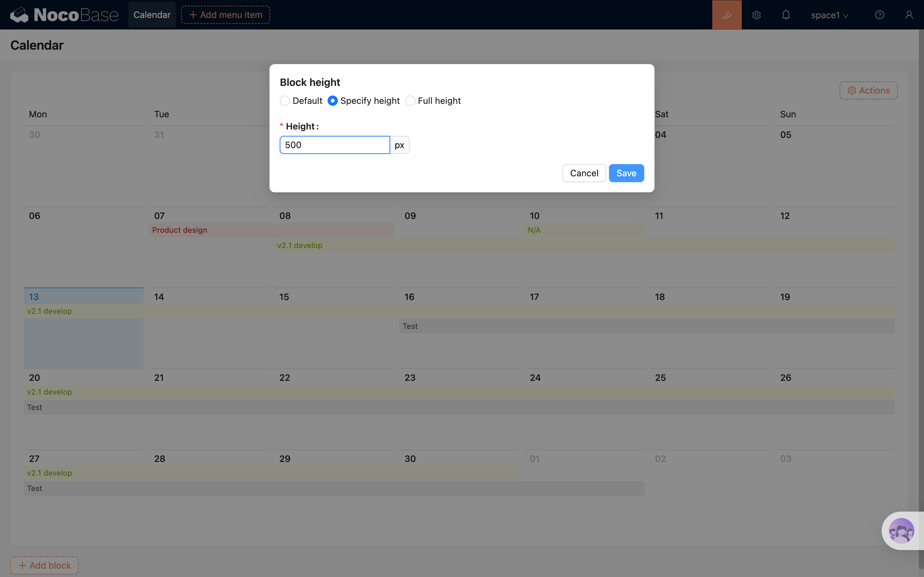
Task: Click the Height input field
Action: [335, 145]
